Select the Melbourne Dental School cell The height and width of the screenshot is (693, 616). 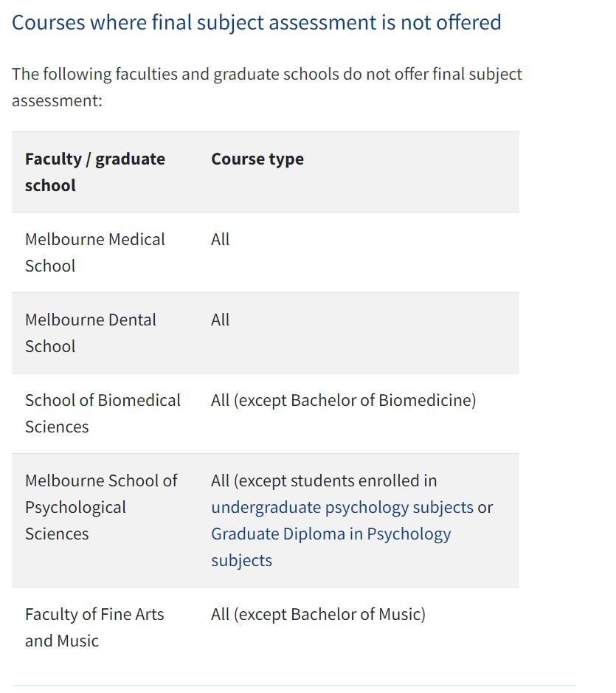pyautogui.click(x=90, y=333)
